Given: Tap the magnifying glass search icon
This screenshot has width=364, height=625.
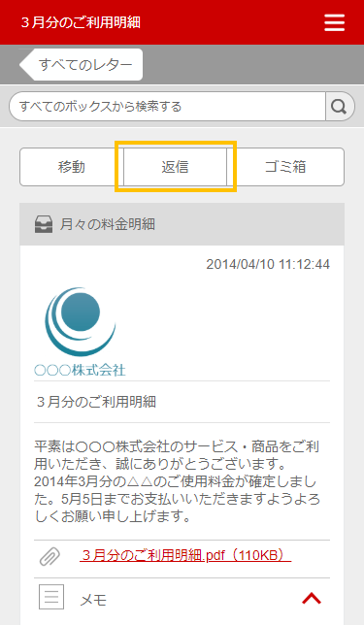Looking at the screenshot, I should tap(340, 107).
